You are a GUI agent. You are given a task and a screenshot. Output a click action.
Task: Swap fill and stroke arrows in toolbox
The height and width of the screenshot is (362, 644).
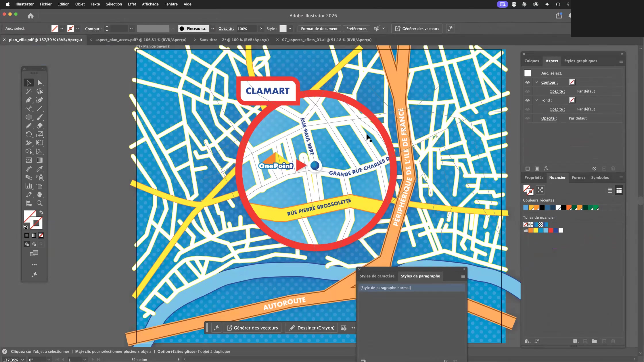pos(41,213)
